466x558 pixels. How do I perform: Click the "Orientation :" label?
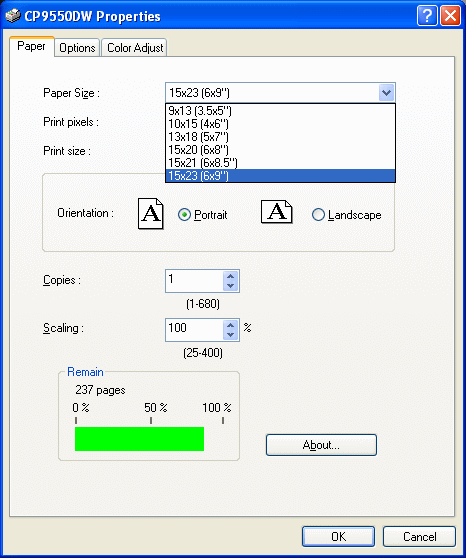(x=85, y=213)
